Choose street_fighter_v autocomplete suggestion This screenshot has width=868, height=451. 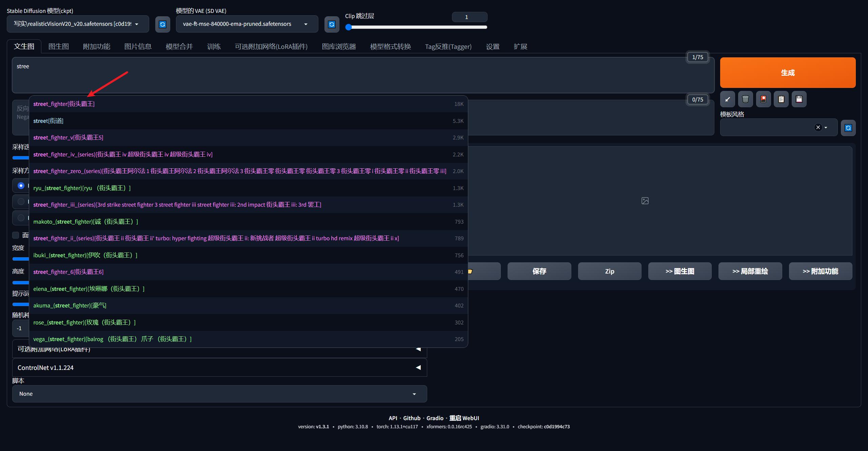click(x=68, y=137)
